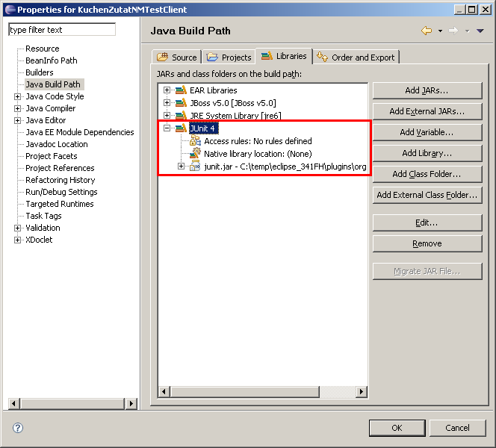Switch to the Projects tab
This screenshot has width=496, height=448.
click(x=229, y=57)
